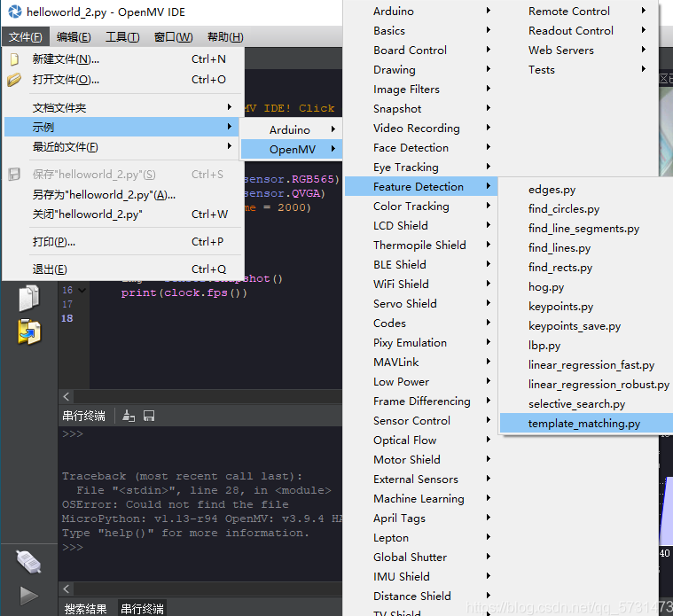673x616 pixels.
Task: Choose 关闭"helloworld_2.py" entry
Action: 122,214
